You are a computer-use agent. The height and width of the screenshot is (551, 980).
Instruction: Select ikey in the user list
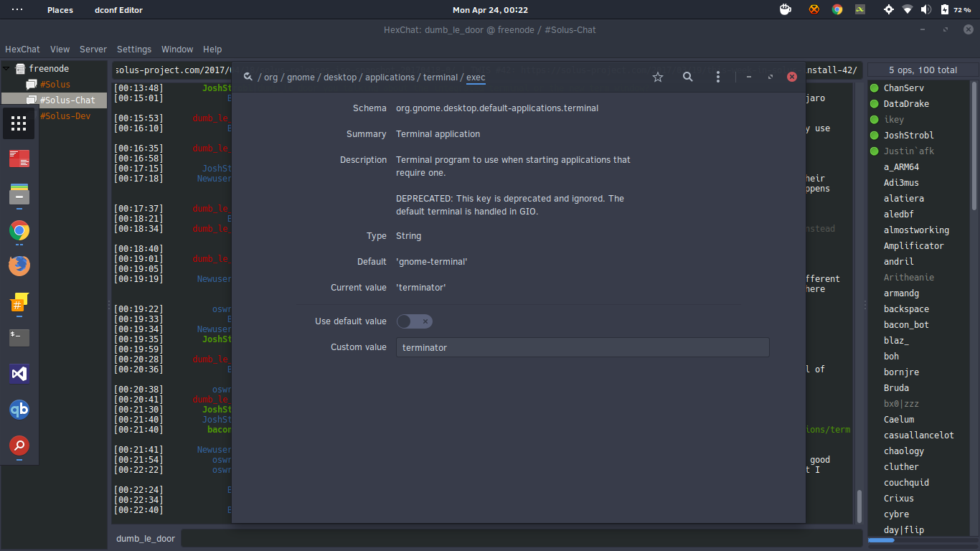point(894,120)
